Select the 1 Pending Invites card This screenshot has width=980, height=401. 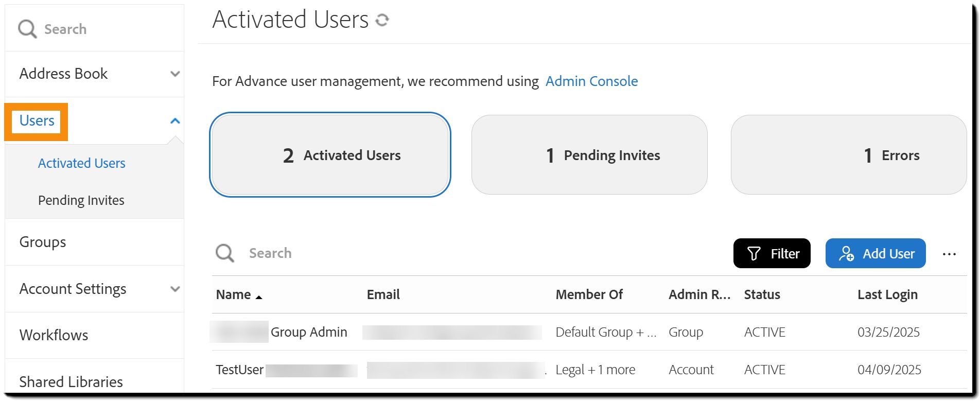pyautogui.click(x=589, y=155)
